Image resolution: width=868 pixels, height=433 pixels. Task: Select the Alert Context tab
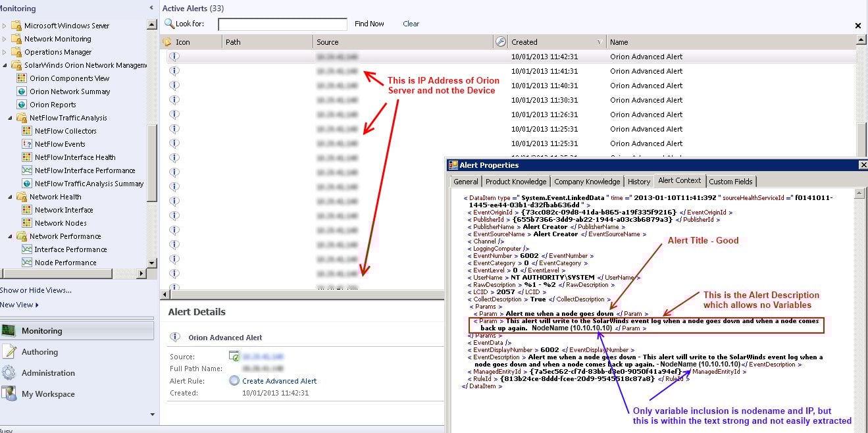coord(680,180)
